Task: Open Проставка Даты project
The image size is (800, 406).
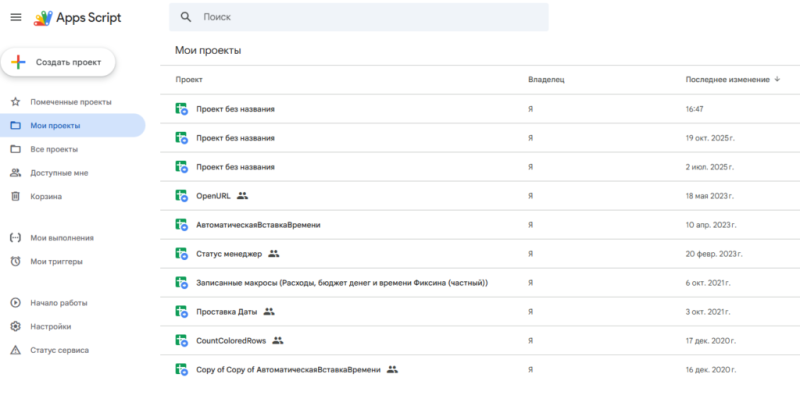Action: click(227, 312)
